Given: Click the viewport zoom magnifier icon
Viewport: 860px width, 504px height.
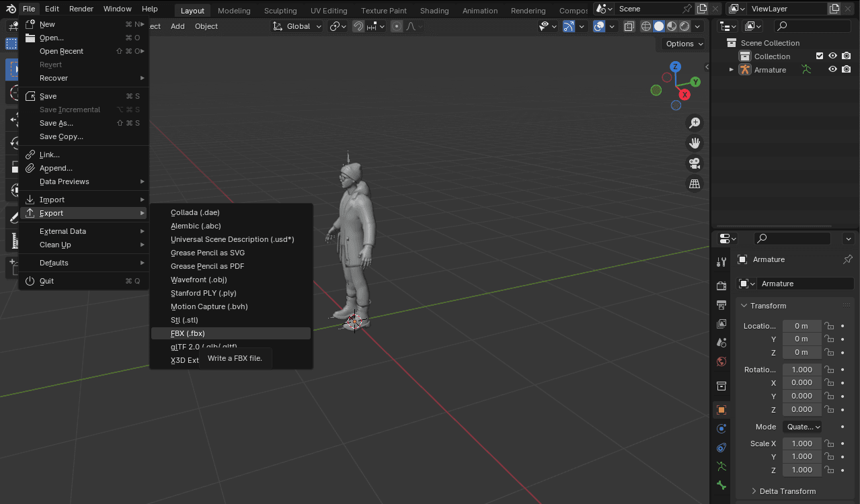Looking at the screenshot, I should pos(694,122).
